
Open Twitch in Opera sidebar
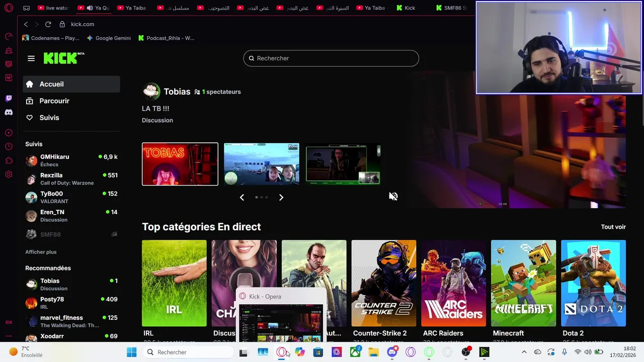(9, 99)
